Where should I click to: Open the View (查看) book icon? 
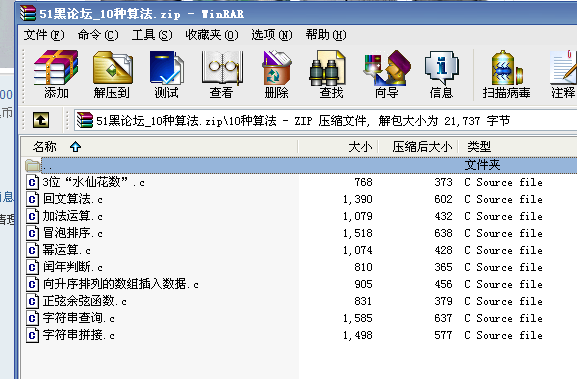222,75
